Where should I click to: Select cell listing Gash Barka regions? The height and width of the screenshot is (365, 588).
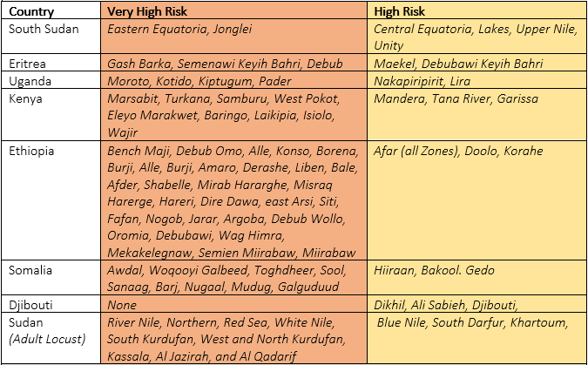click(233, 62)
